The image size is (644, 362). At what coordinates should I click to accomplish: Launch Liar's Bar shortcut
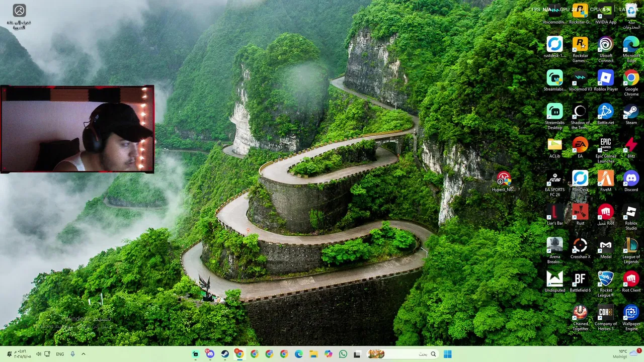point(554,215)
